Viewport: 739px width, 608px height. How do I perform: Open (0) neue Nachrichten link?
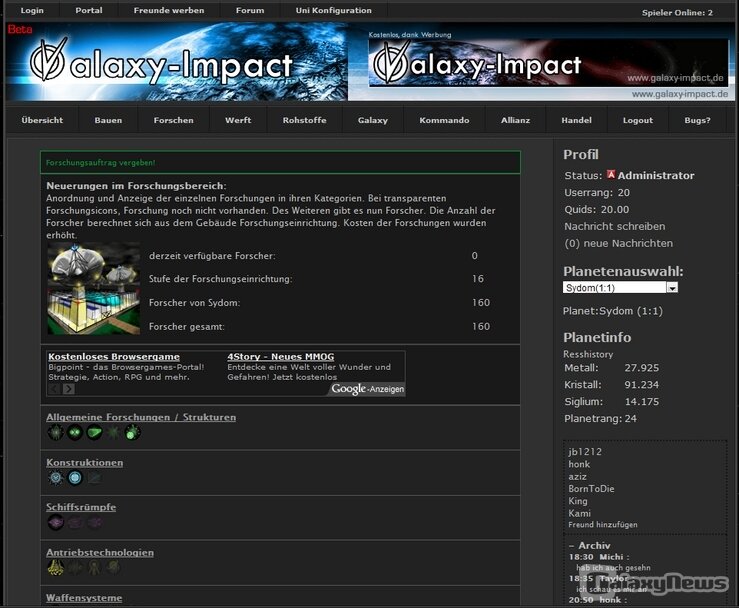[x=618, y=243]
